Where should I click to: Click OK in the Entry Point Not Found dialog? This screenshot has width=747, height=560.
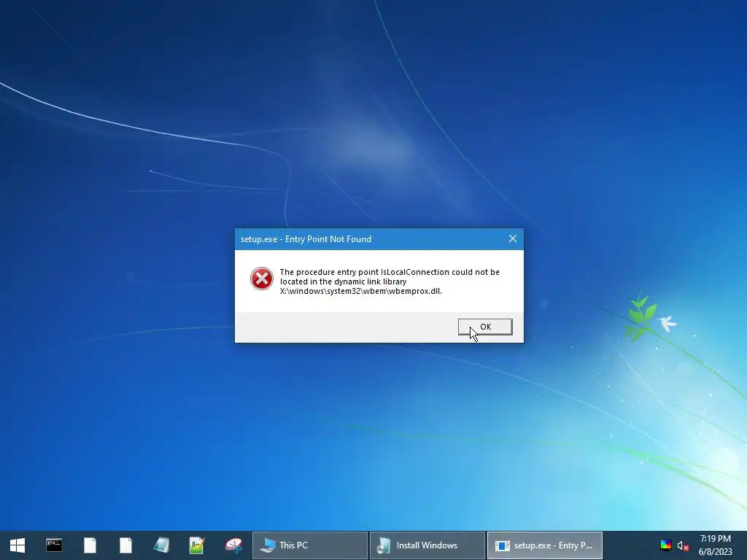tap(485, 327)
